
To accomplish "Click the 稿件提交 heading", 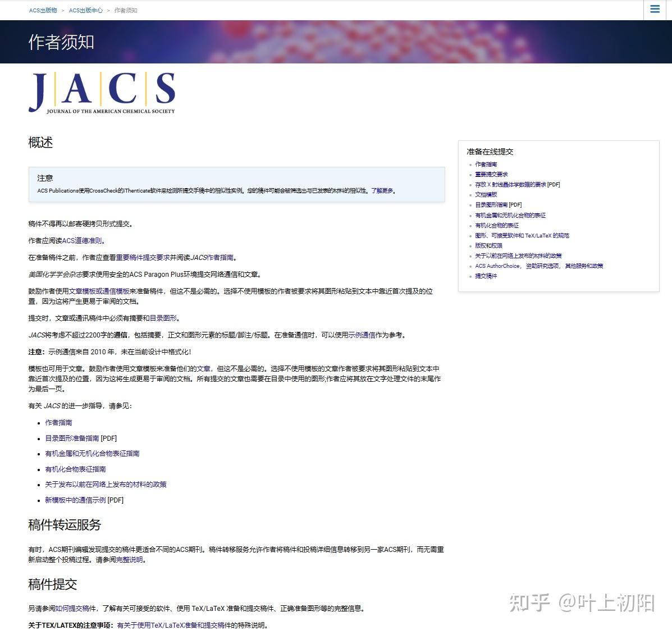I will tap(53, 585).
